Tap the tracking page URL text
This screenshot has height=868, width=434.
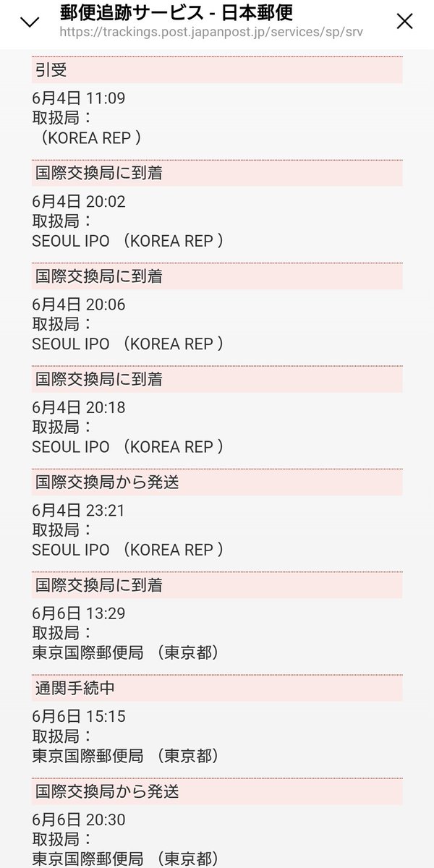212,33
